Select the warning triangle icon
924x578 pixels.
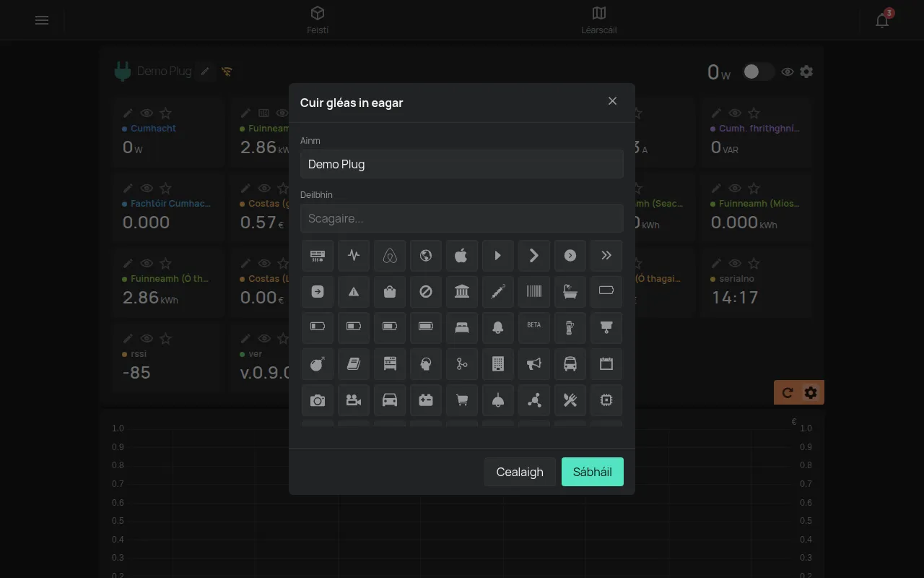[354, 291]
